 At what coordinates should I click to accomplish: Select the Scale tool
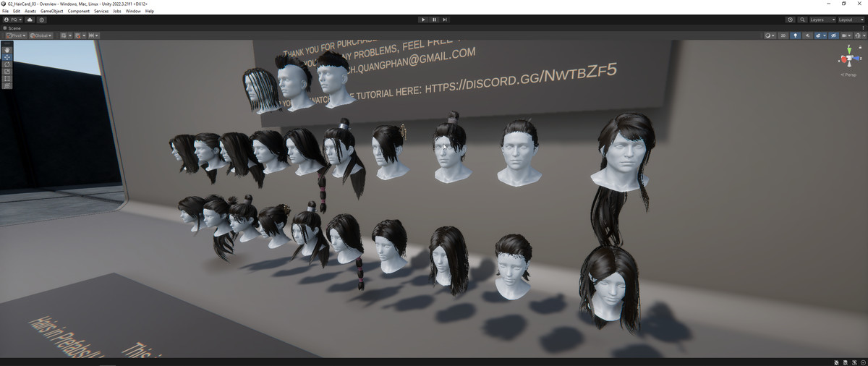[x=7, y=71]
